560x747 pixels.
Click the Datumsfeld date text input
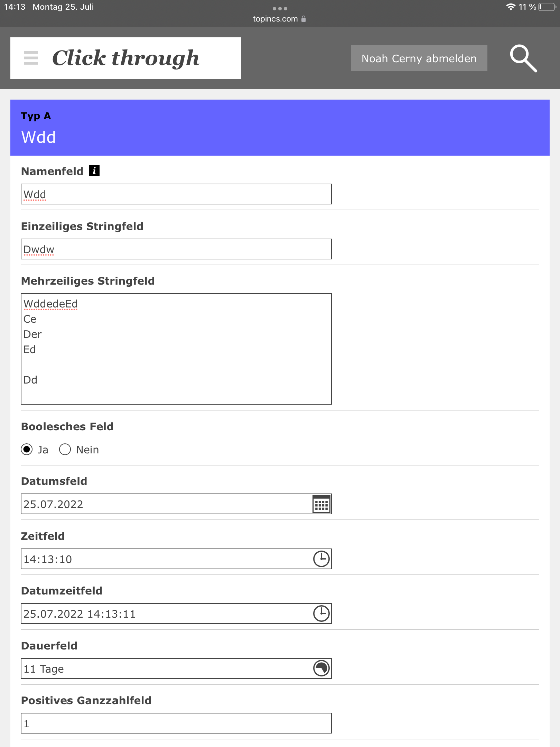[166, 504]
